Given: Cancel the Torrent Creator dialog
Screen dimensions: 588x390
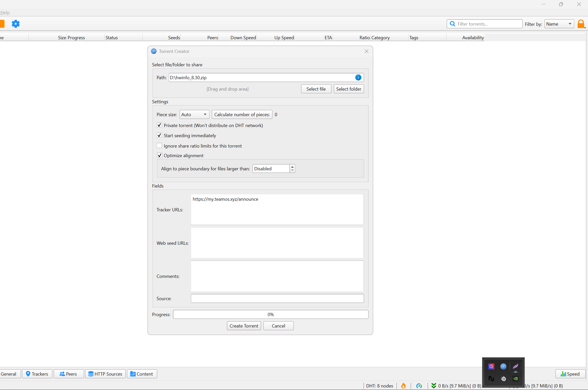Looking at the screenshot, I should click(x=278, y=326).
